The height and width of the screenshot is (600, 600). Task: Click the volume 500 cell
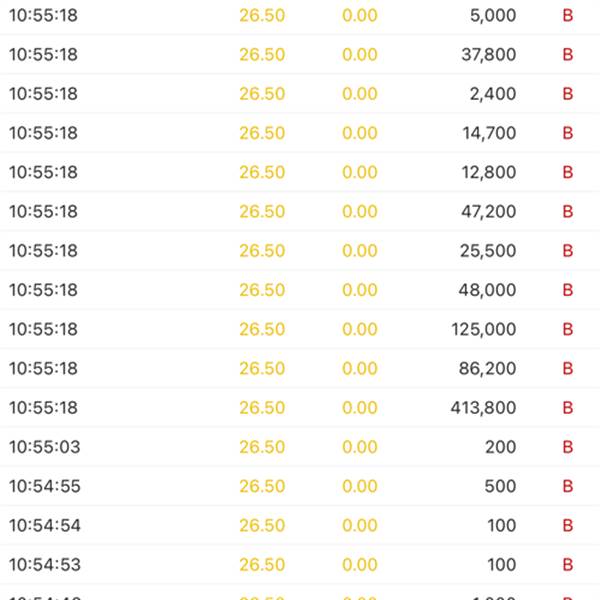coord(500,486)
